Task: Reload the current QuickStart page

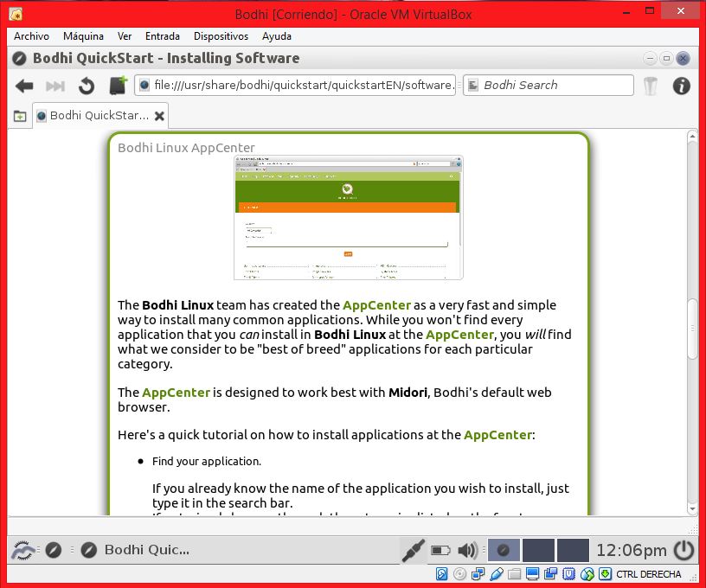Action: pyautogui.click(x=87, y=86)
